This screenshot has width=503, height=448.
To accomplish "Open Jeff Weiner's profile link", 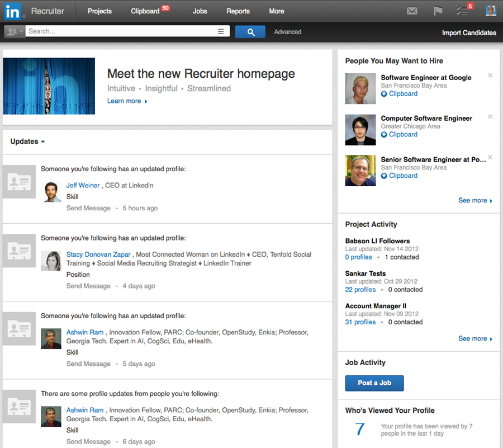I will 83,185.
